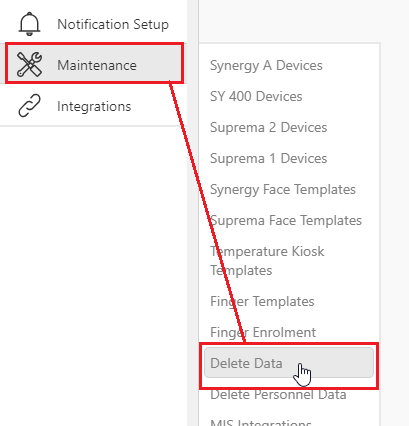Click the highlighted Delete Data item
Viewport: 409px width, 426px height.
point(289,363)
